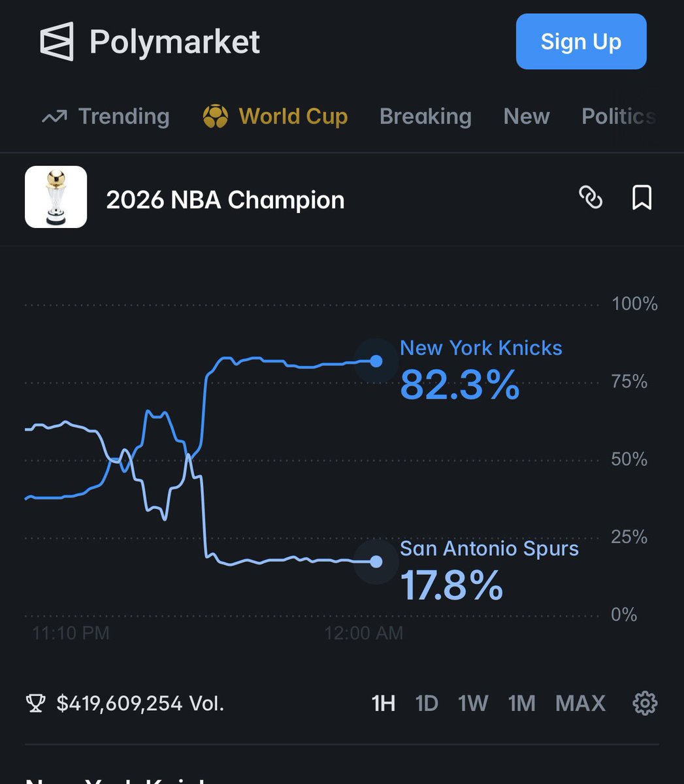This screenshot has height=784, width=684.
Task: Open the 2026 NBA Champion title
Action: point(225,200)
